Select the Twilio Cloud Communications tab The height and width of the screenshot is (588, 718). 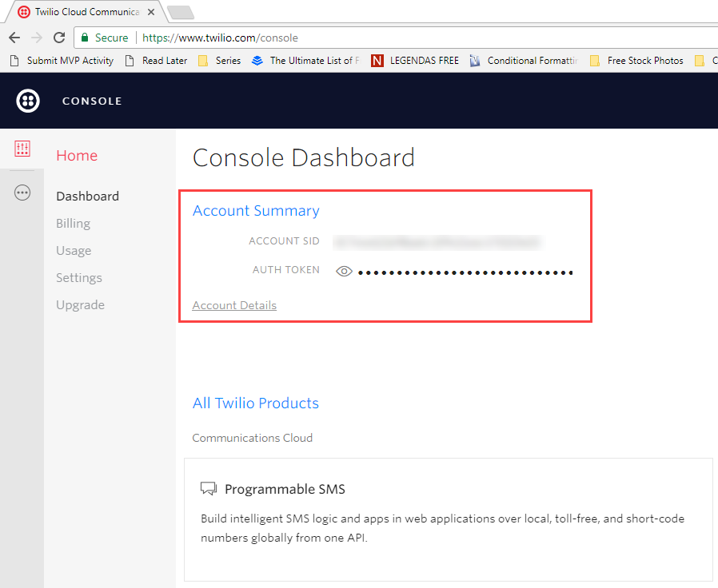[x=87, y=12]
